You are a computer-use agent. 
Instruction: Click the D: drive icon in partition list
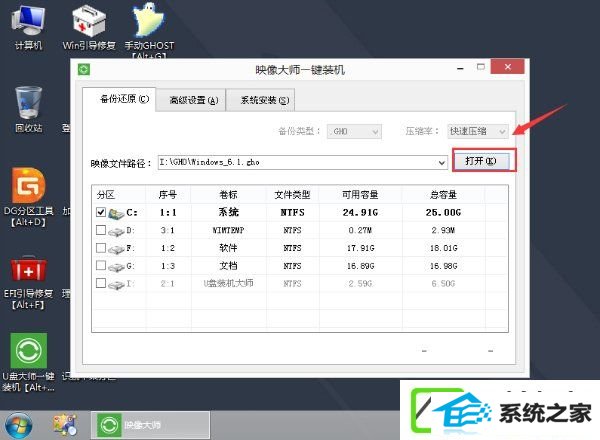(116, 231)
